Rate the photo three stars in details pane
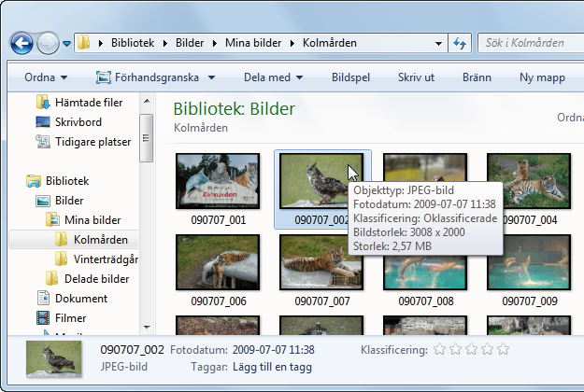Viewport: 584px width, 392px height. point(472,349)
